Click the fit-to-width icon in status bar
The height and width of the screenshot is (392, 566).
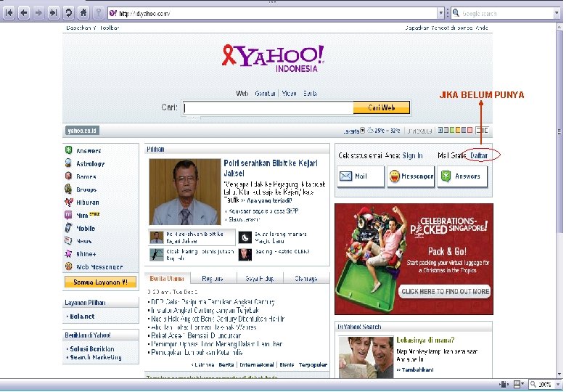coord(504,385)
